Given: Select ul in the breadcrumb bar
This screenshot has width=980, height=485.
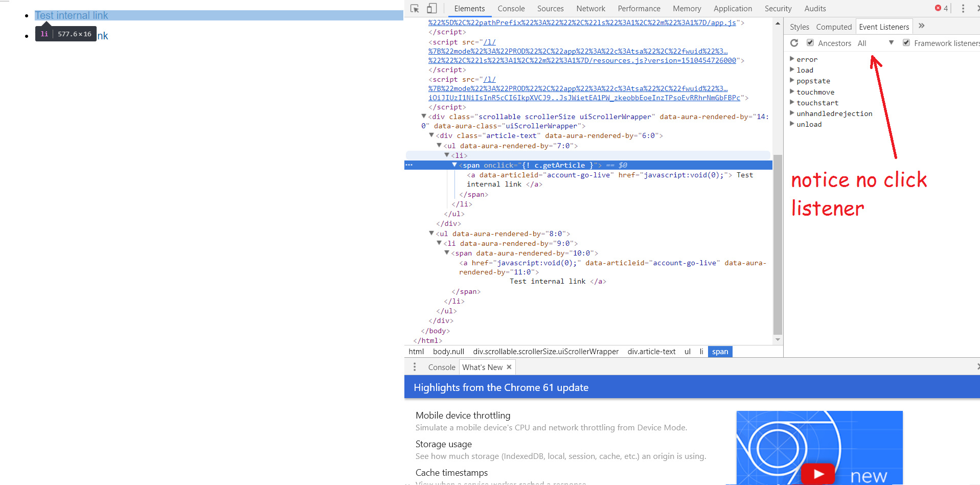Looking at the screenshot, I should 688,352.
